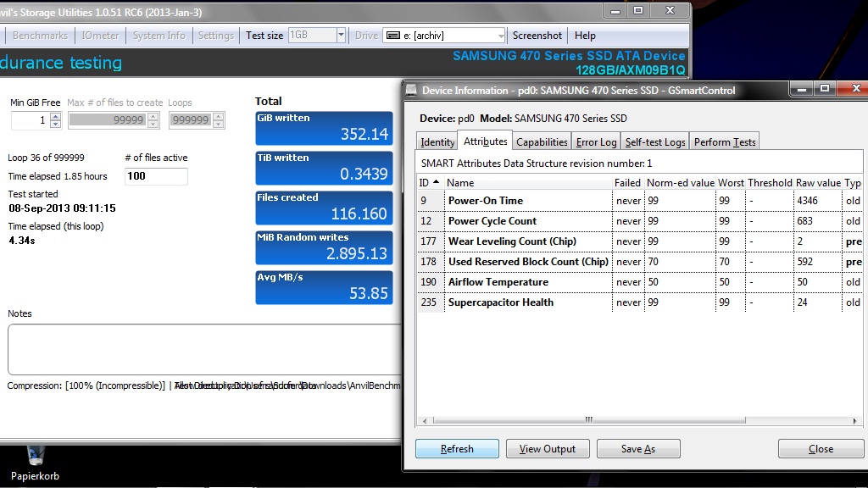
Task: Click the Save As button
Action: coord(638,449)
